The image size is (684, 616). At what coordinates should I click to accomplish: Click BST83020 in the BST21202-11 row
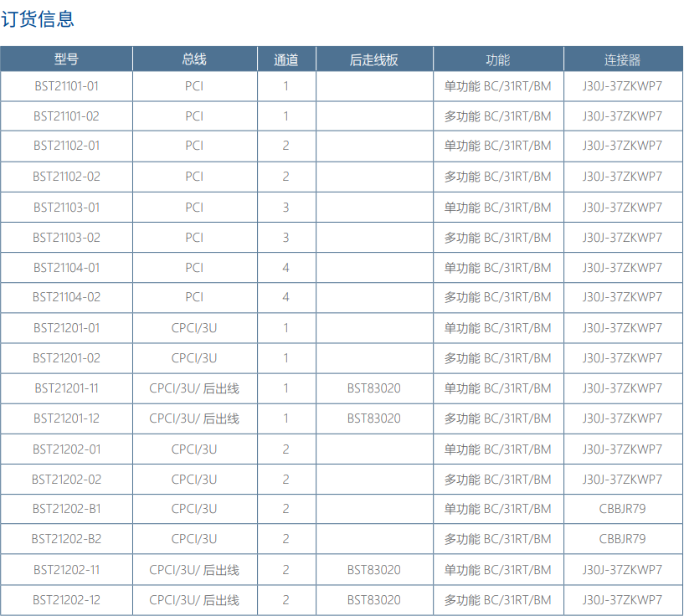tap(374, 570)
